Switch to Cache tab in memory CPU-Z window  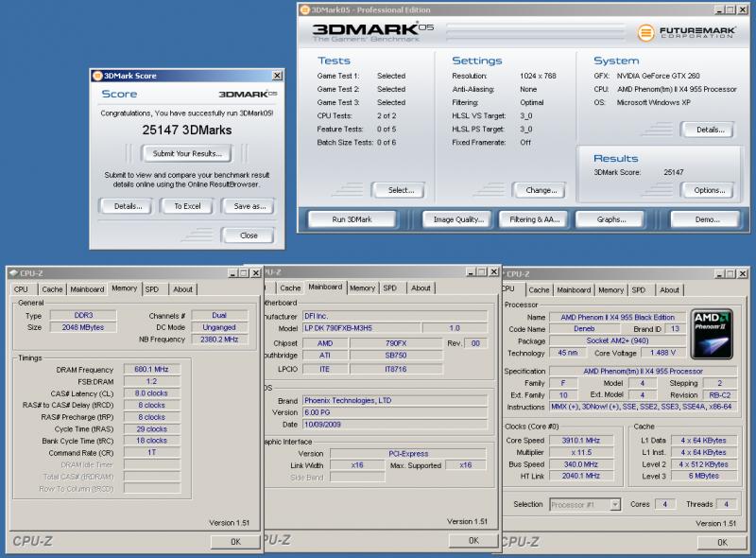52,289
